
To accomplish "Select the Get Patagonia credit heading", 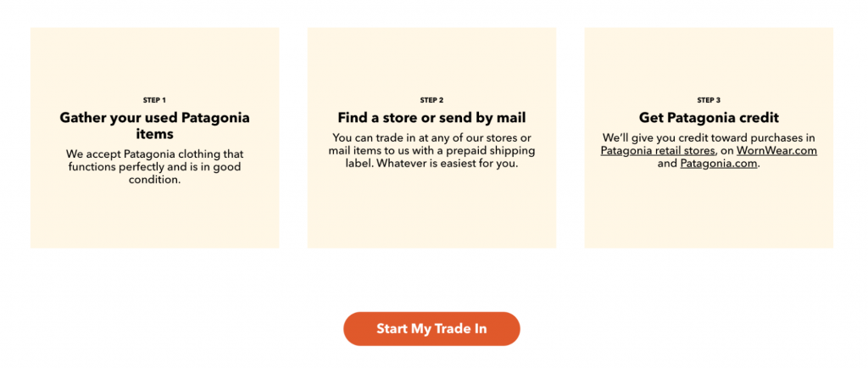I will (x=709, y=118).
